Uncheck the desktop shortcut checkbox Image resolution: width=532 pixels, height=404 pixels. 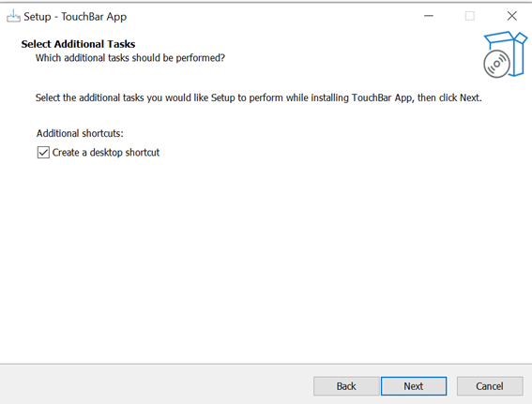43,153
